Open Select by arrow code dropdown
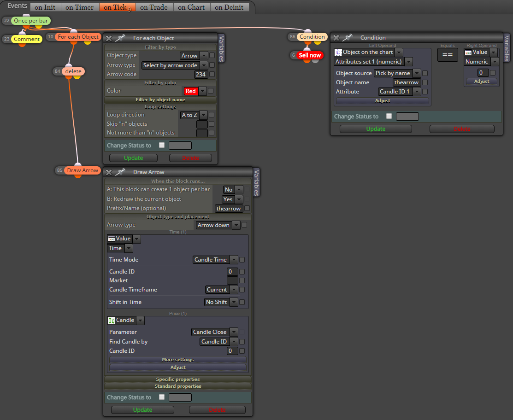Image resolution: width=513 pixels, height=420 pixels. click(174, 65)
